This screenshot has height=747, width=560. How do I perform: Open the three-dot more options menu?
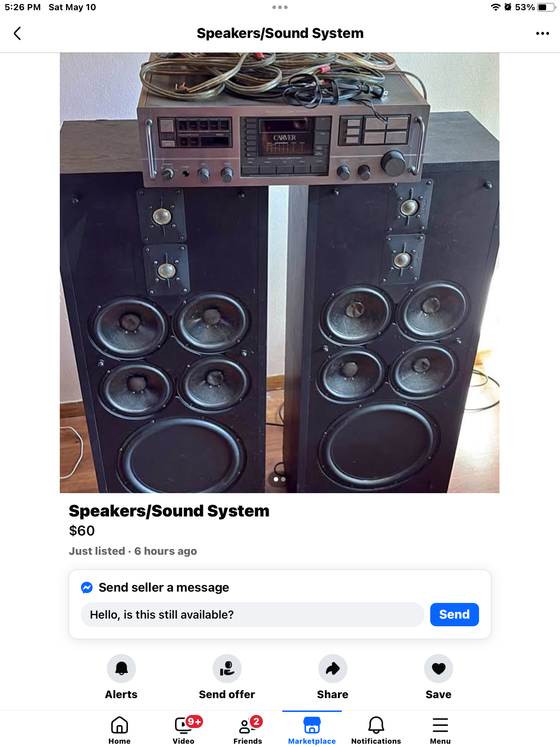pos(542,33)
